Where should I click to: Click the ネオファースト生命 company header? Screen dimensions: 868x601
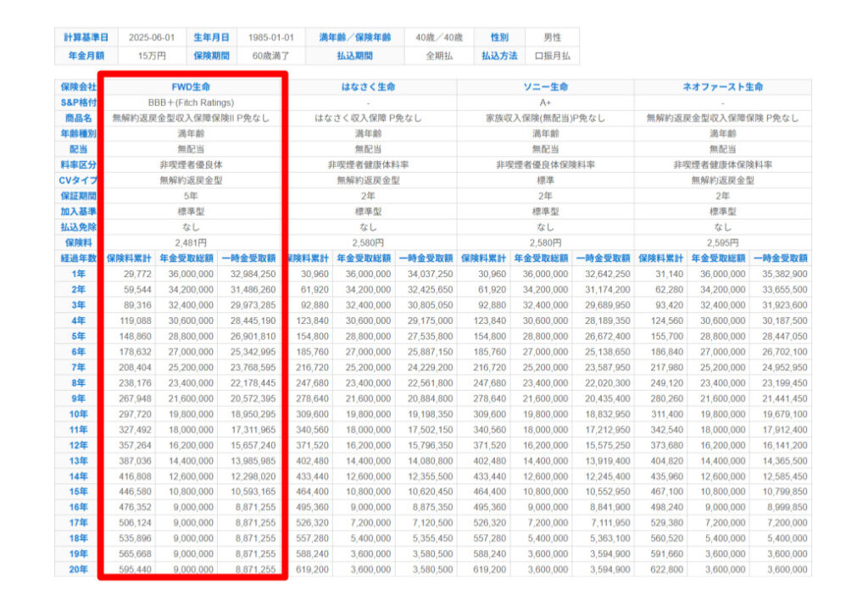pos(722,86)
